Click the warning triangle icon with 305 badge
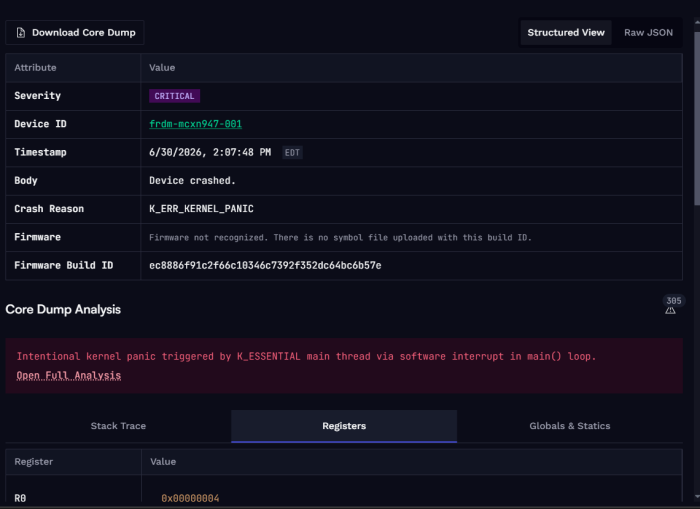Screen dimensions: 700x509 click(670, 310)
